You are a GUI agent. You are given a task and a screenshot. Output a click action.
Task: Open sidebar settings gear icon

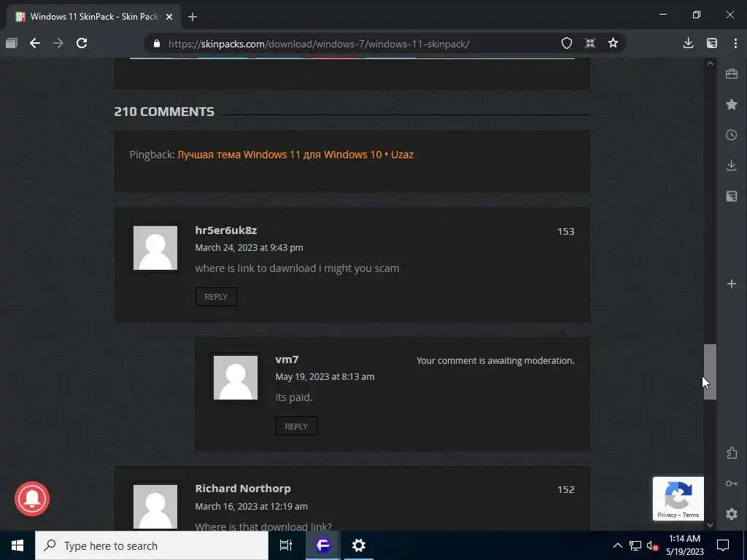point(732,514)
